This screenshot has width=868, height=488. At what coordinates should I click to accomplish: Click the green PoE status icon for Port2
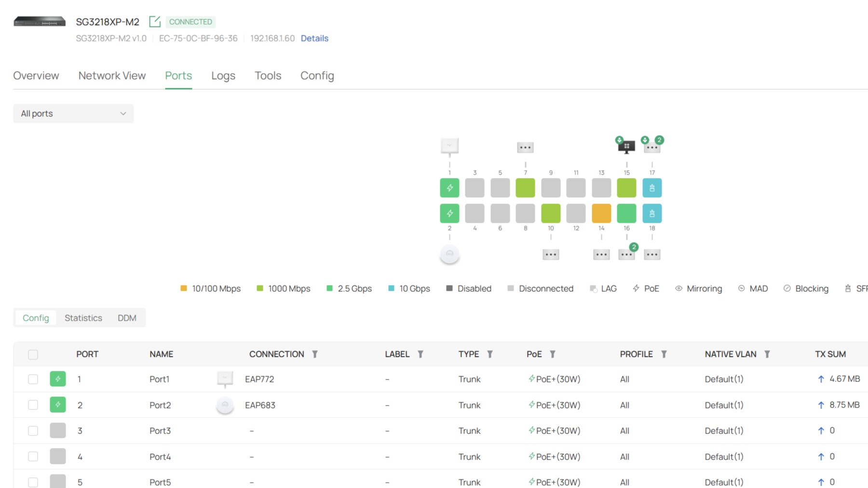(x=58, y=405)
